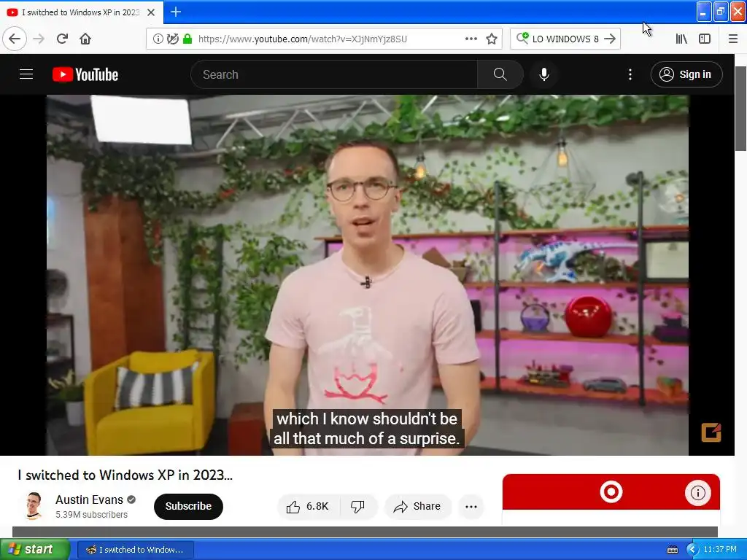
Task: Reload the current page
Action: click(x=62, y=39)
